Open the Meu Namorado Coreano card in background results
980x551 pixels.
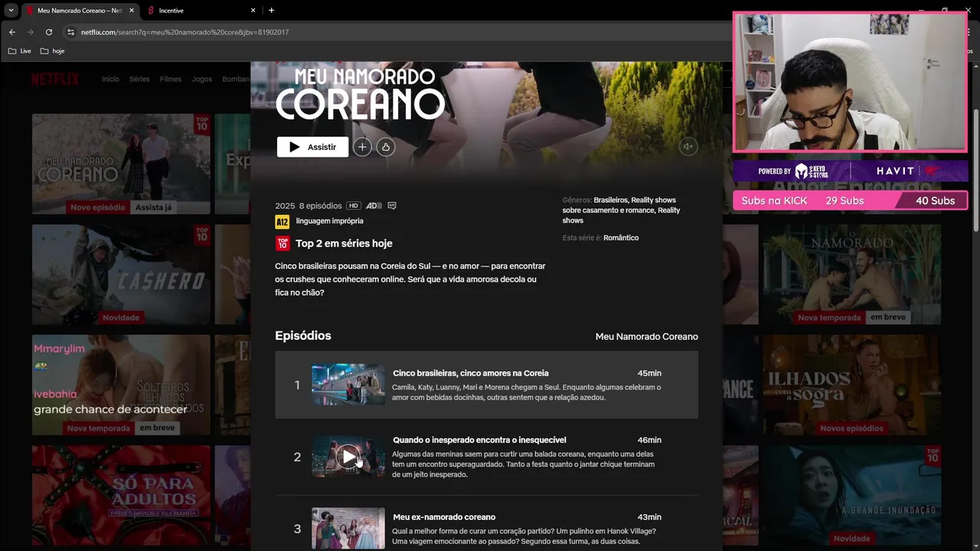click(121, 164)
